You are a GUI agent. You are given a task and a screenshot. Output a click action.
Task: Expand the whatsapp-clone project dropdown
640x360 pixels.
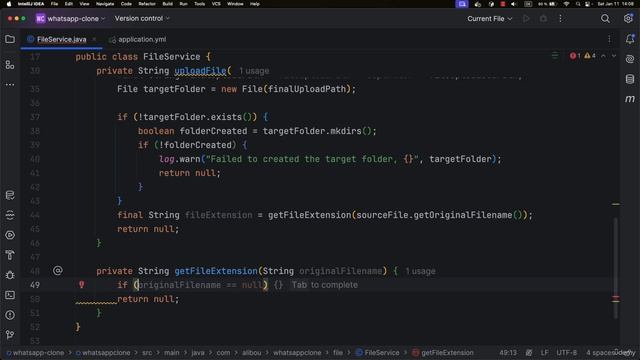pos(71,19)
